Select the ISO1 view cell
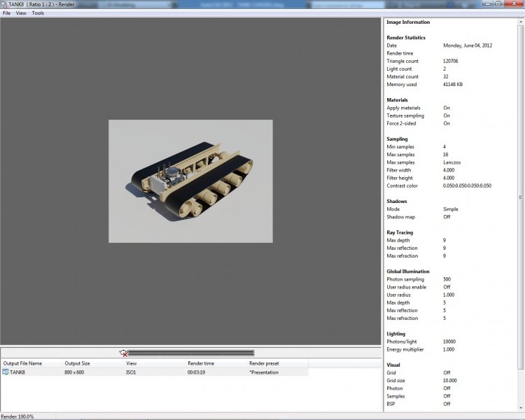This screenshot has height=420, width=525. click(x=131, y=372)
